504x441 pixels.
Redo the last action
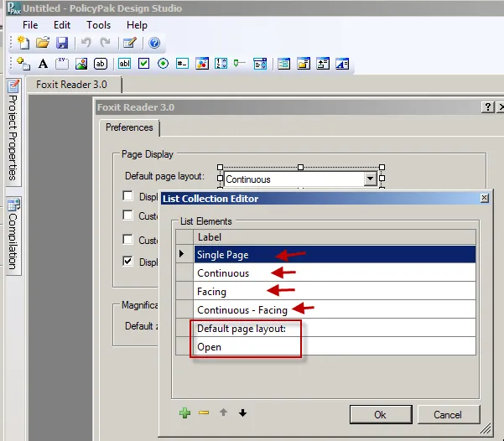pos(105,43)
